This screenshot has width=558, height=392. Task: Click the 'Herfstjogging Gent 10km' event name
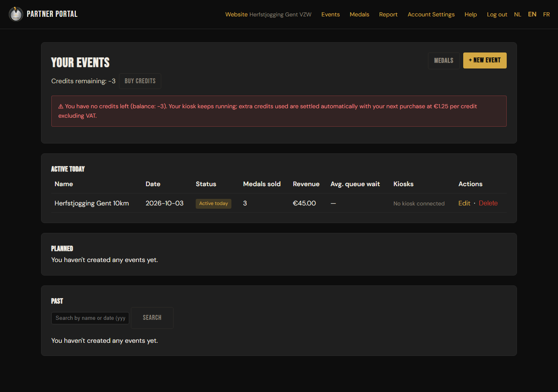pos(91,203)
